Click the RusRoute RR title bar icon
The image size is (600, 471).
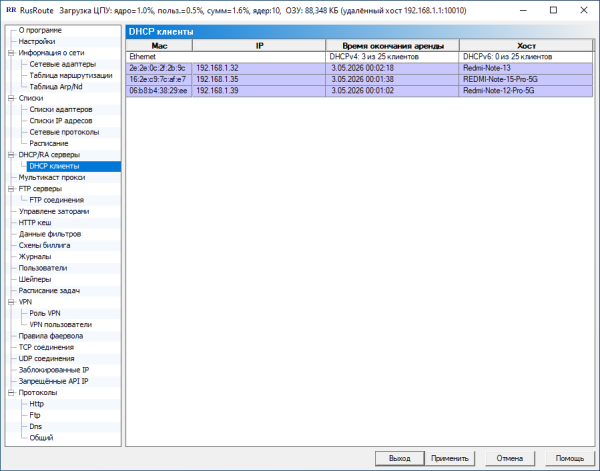(x=11, y=10)
